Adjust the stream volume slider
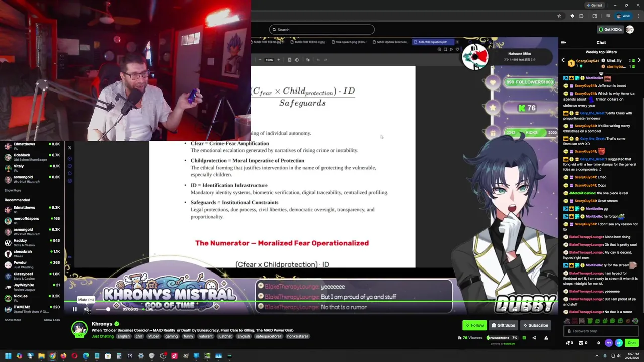The width and height of the screenshot is (644, 362). (108, 309)
